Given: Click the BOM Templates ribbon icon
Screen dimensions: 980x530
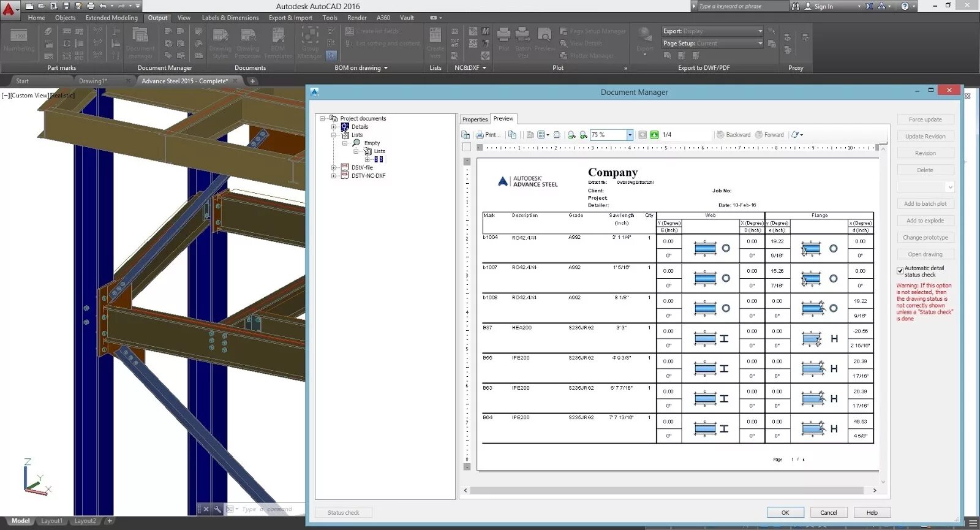Looking at the screenshot, I should click(x=277, y=42).
